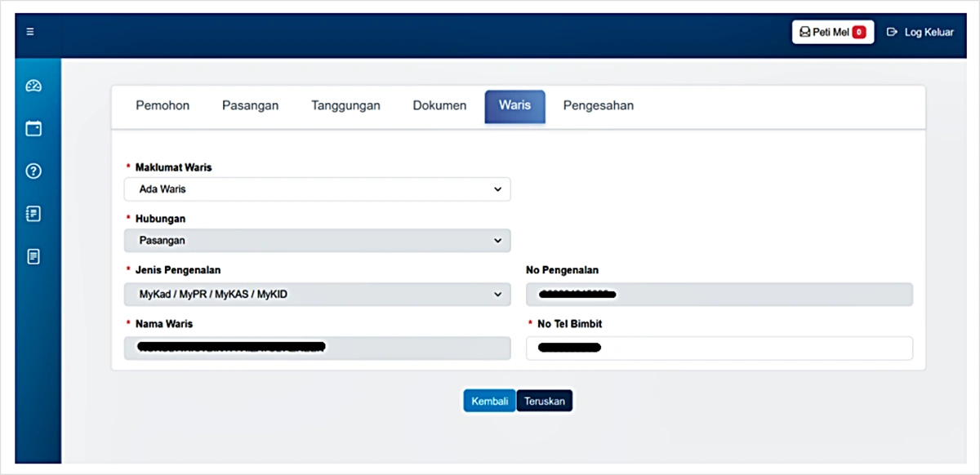The width and height of the screenshot is (980, 475).
Task: Expand the Jenis Pengenalan dropdown
Action: click(x=317, y=295)
